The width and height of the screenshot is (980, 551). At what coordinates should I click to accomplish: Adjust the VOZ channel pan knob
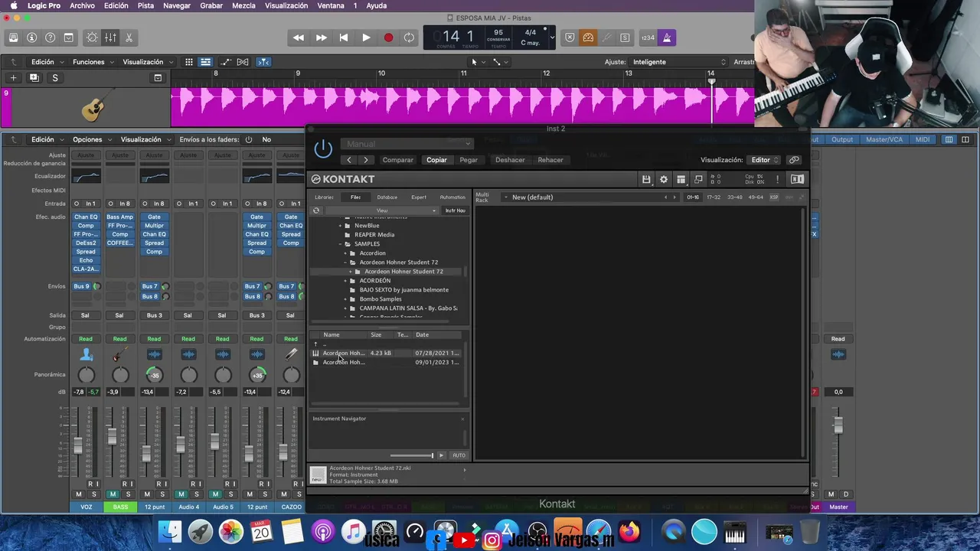(86, 375)
